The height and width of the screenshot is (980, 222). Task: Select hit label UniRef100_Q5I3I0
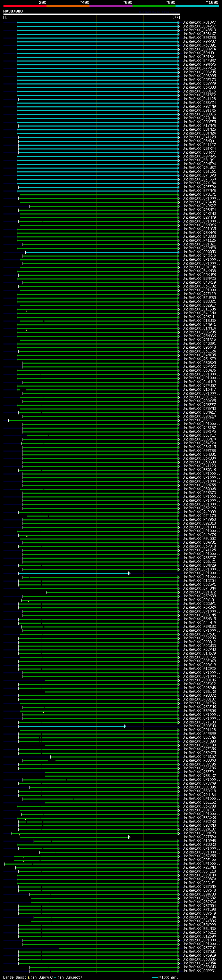point(199,340)
